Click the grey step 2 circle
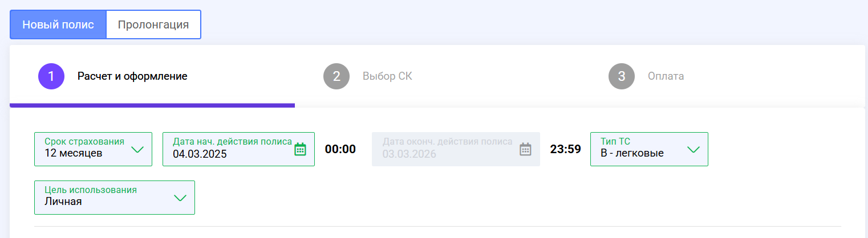 tap(336, 76)
